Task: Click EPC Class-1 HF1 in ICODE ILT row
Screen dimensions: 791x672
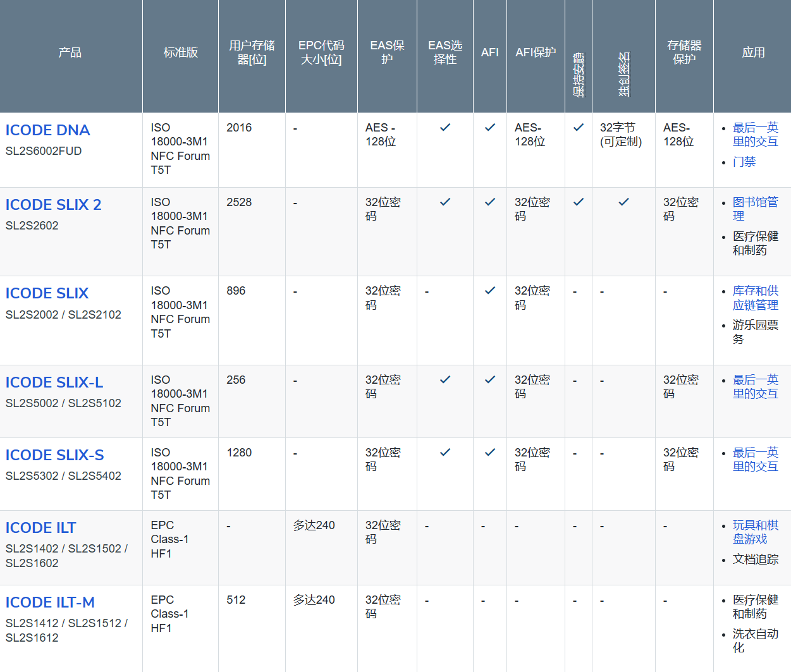Action: pyautogui.click(x=169, y=539)
